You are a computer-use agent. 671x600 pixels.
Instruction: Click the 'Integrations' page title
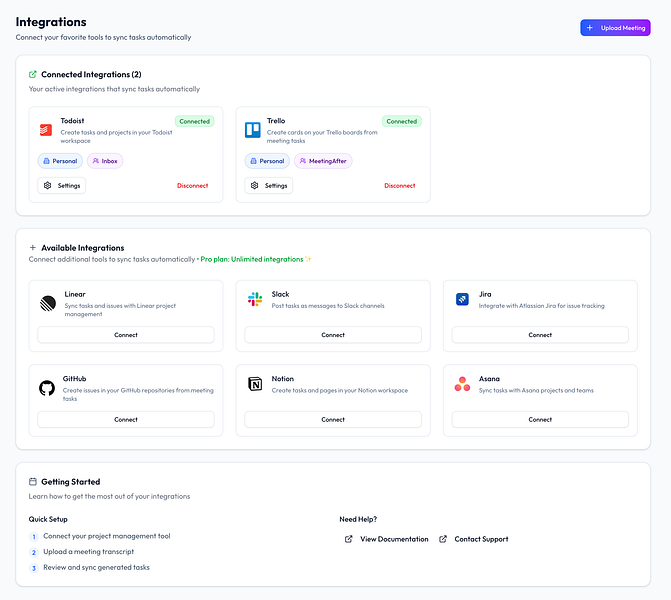51,22
